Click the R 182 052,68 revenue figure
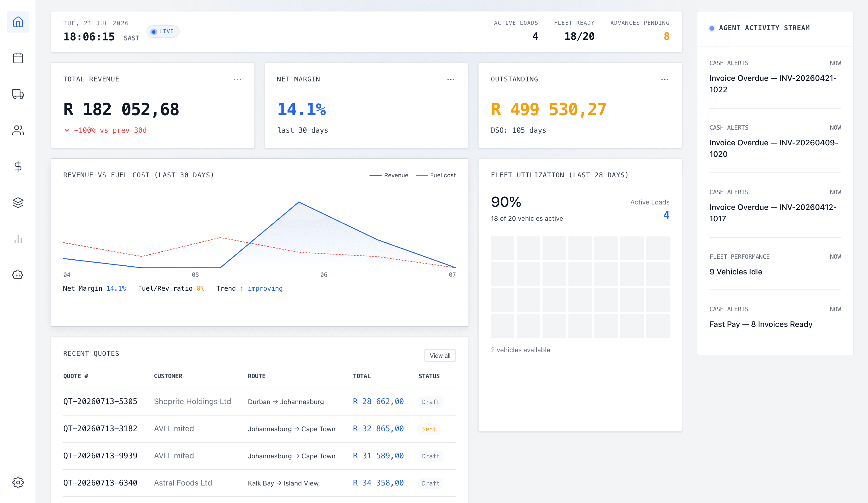This screenshot has height=503, width=868. pos(121,109)
